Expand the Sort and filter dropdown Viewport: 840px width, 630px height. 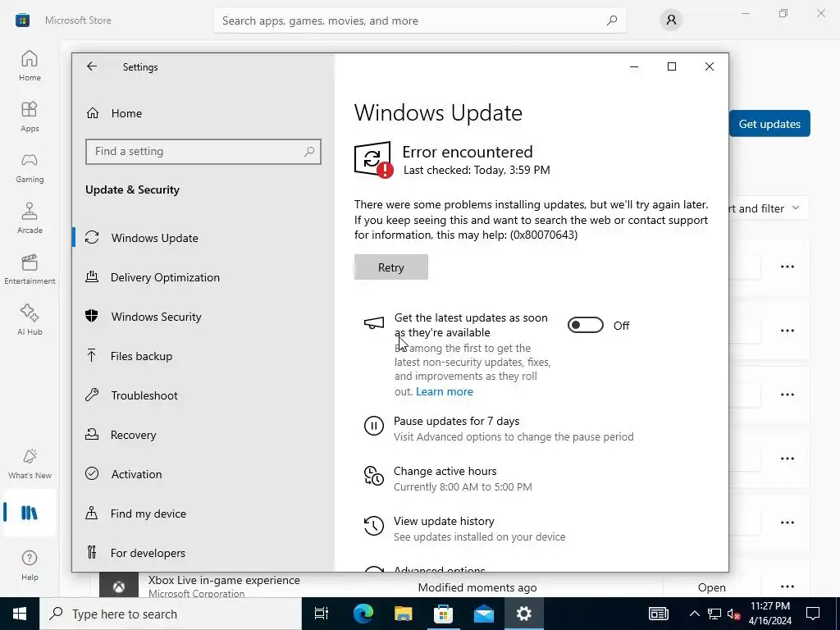768,208
